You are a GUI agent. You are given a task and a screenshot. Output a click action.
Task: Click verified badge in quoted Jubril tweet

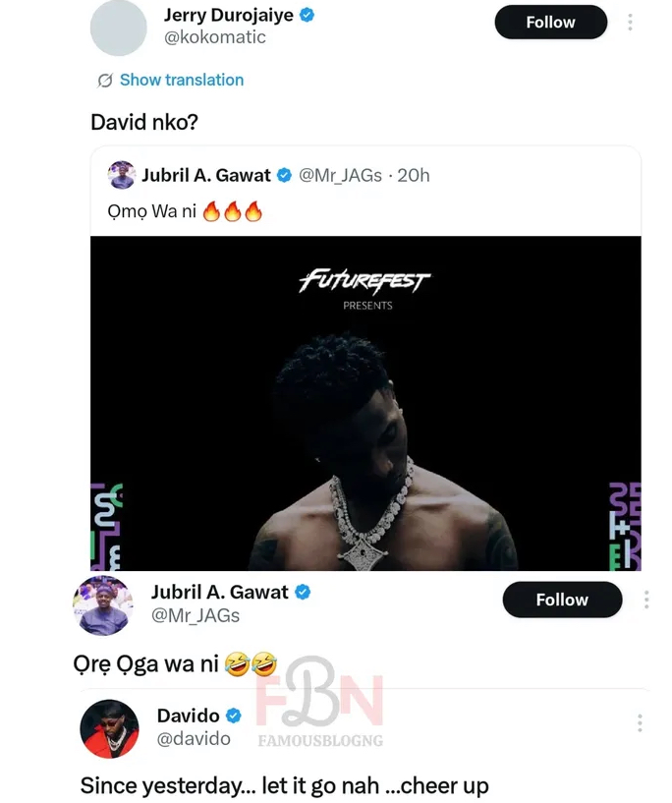click(285, 175)
